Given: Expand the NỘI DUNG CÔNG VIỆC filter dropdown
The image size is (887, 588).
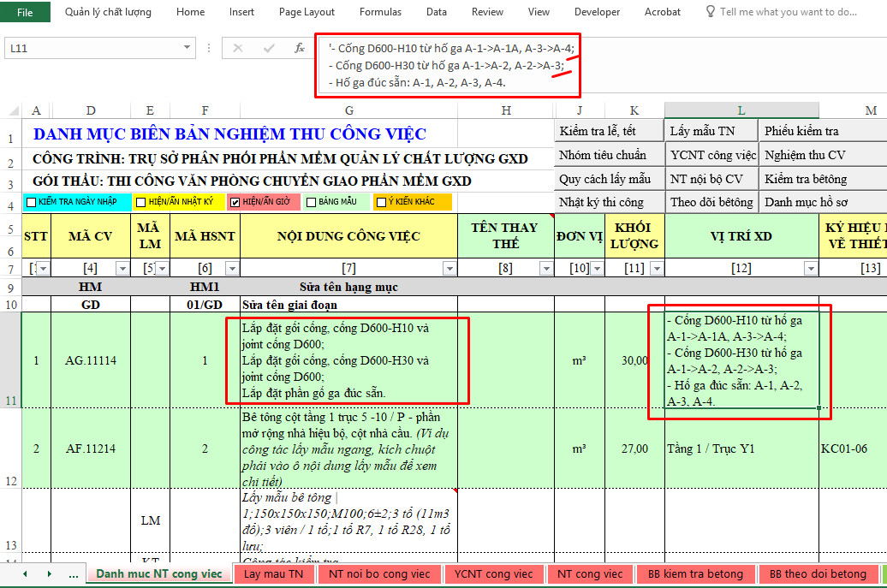Looking at the screenshot, I should click(x=449, y=269).
